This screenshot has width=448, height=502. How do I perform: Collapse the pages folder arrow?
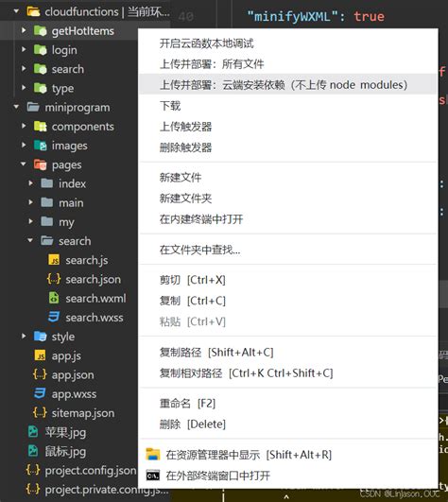pos(23,164)
